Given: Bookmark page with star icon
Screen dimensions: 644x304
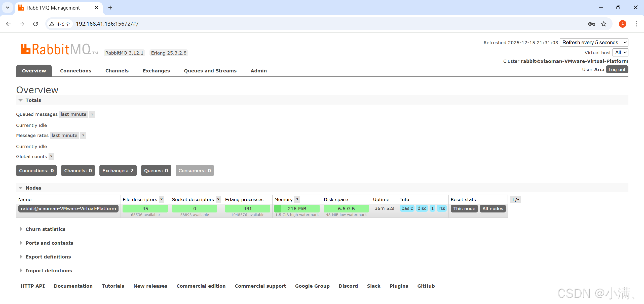Looking at the screenshot, I should click(x=604, y=24).
